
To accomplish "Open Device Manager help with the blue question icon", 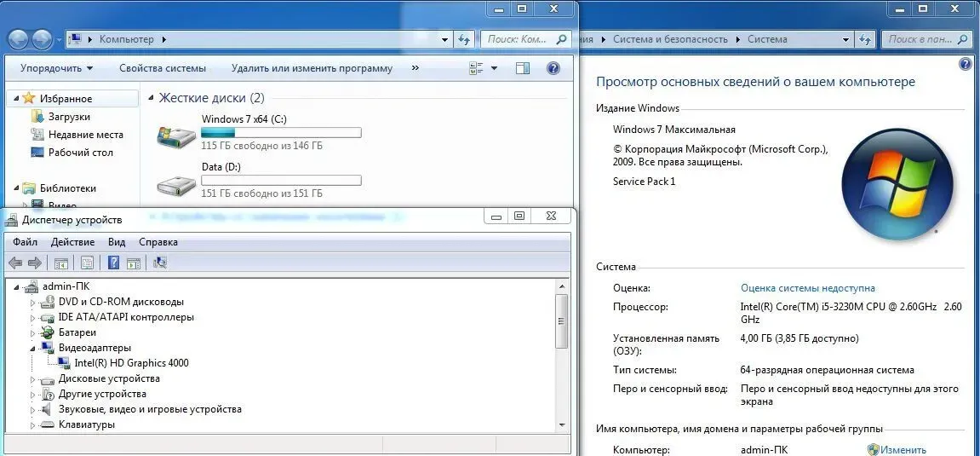I will pos(113,263).
